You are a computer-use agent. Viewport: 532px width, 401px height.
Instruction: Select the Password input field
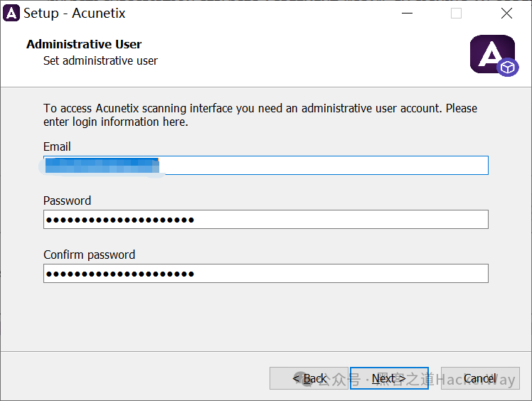tap(266, 220)
